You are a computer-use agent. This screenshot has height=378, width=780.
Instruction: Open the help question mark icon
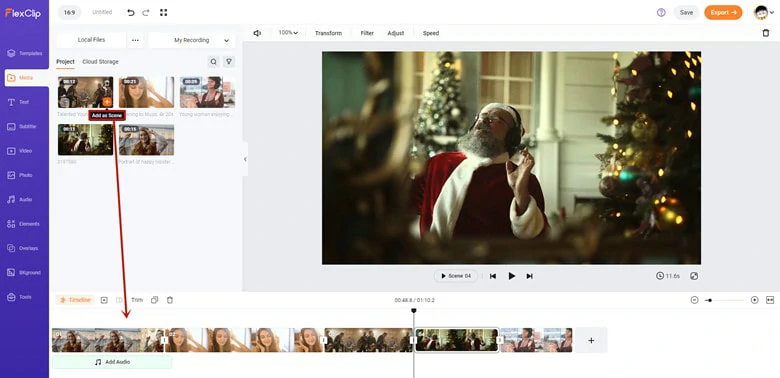click(x=661, y=12)
